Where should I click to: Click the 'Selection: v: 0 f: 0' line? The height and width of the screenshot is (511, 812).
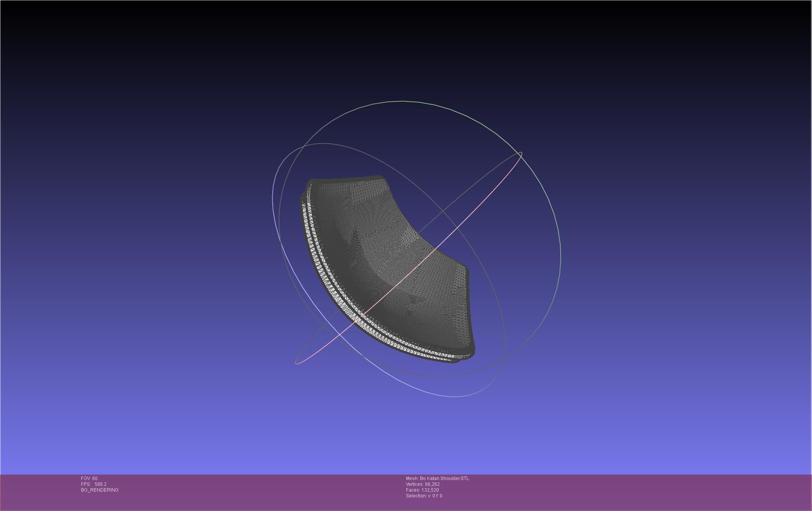[x=424, y=496]
